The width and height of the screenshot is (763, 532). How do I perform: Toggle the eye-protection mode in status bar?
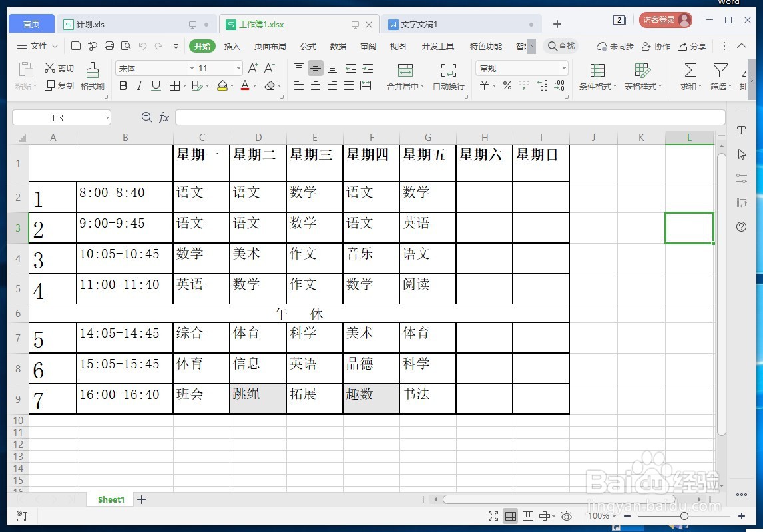coord(566,515)
